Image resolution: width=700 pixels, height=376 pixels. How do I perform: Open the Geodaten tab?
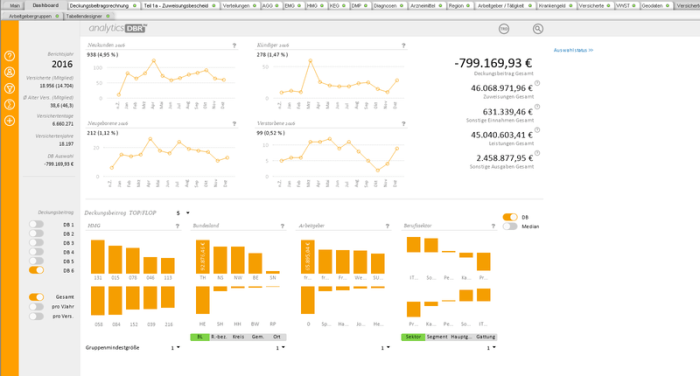tap(656, 6)
